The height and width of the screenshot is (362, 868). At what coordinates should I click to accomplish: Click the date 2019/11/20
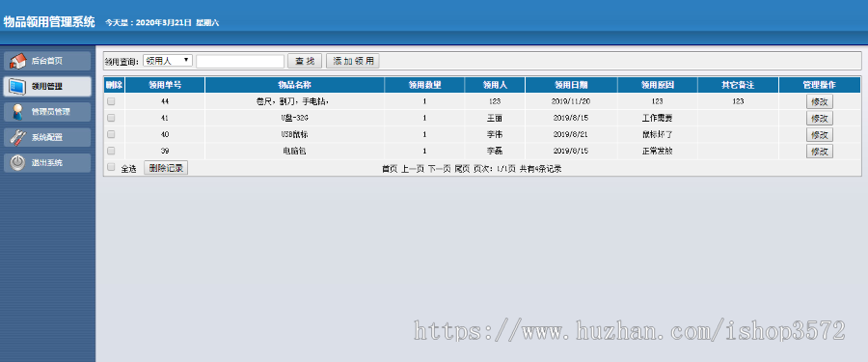tap(571, 102)
